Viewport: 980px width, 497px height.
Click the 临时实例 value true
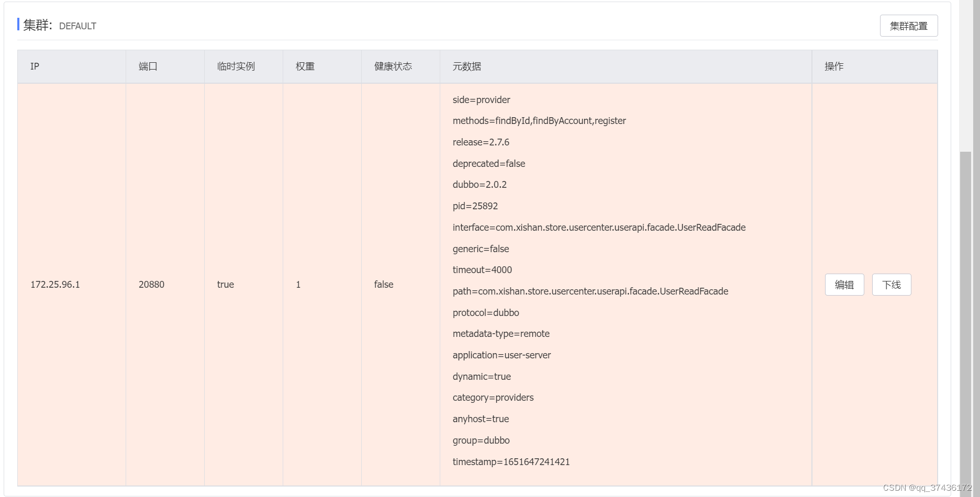click(226, 285)
